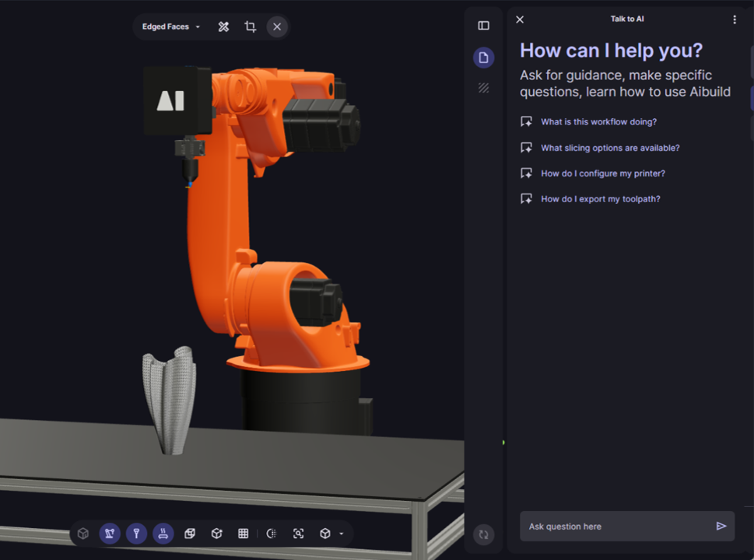Open the Edged Faces display mode dropdown

click(x=170, y=26)
